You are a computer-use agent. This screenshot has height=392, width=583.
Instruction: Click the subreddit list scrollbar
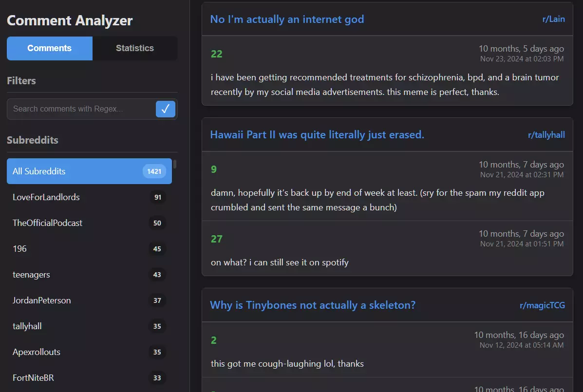pyautogui.click(x=175, y=164)
